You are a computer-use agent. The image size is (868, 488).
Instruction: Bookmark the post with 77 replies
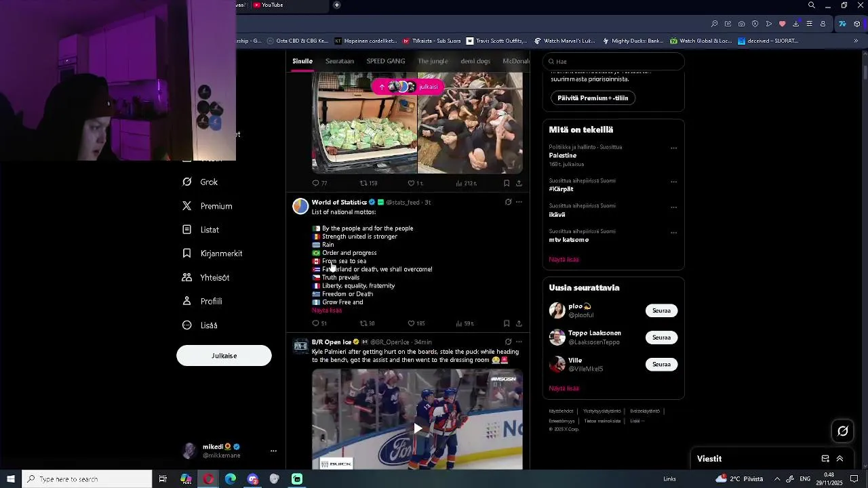pyautogui.click(x=507, y=183)
